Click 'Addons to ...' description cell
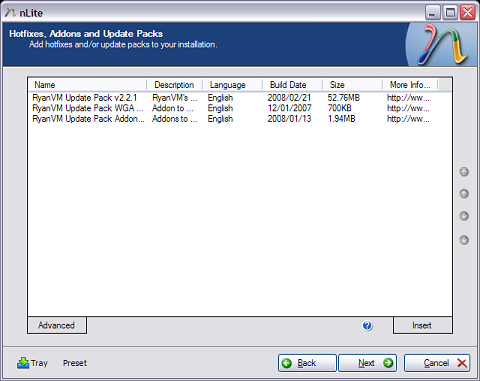This screenshot has height=381, width=480. [x=175, y=119]
